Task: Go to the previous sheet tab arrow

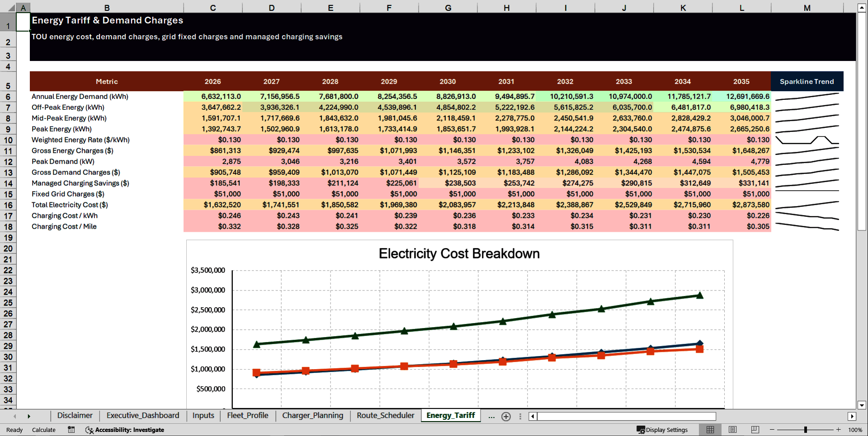Action: (x=15, y=416)
